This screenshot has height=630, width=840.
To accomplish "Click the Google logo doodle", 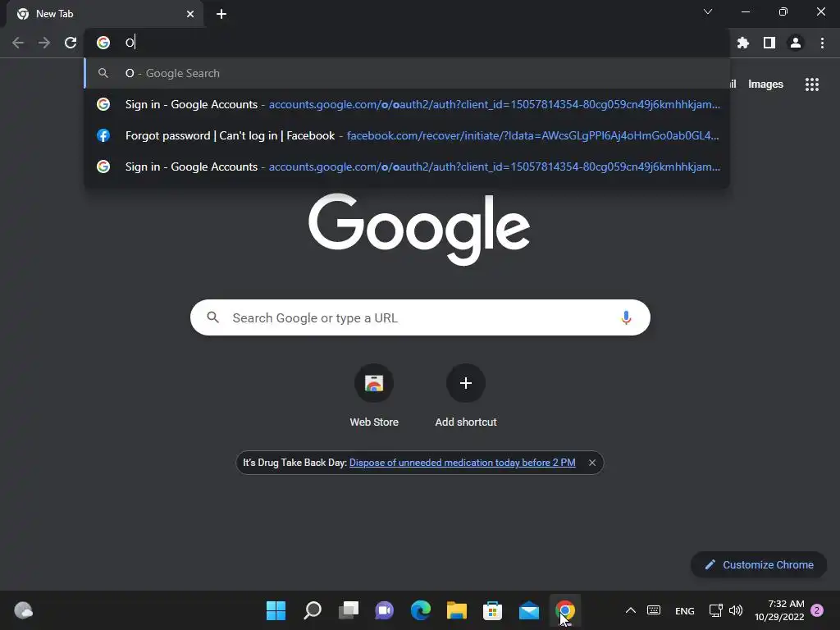I will (x=419, y=230).
